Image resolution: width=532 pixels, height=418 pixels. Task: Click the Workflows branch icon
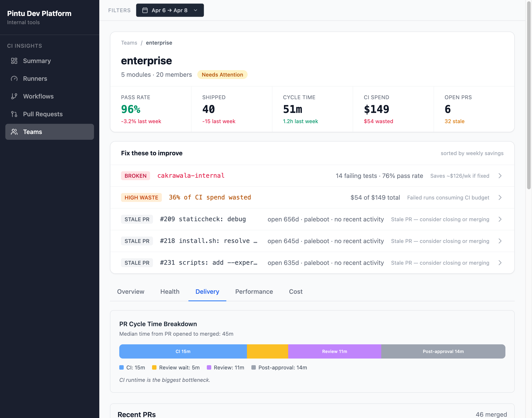(14, 96)
